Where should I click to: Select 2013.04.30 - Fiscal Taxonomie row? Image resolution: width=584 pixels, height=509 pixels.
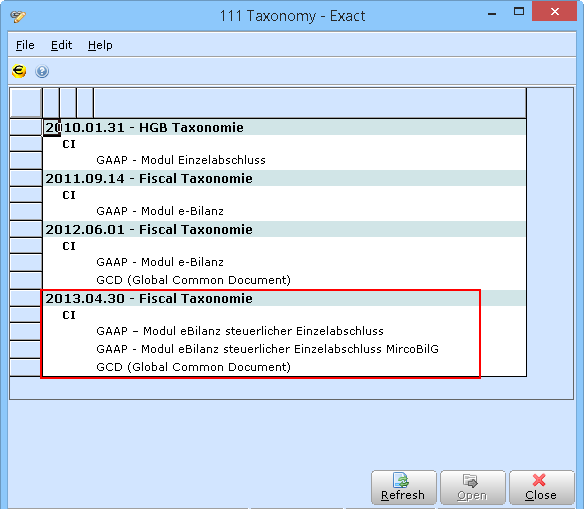point(284,298)
